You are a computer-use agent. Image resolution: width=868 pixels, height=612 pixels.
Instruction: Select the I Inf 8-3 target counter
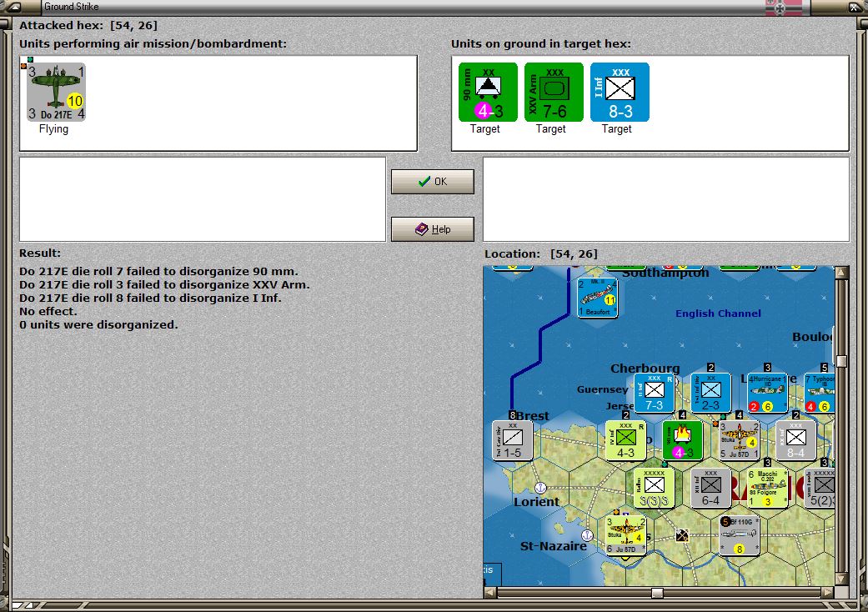coord(620,92)
